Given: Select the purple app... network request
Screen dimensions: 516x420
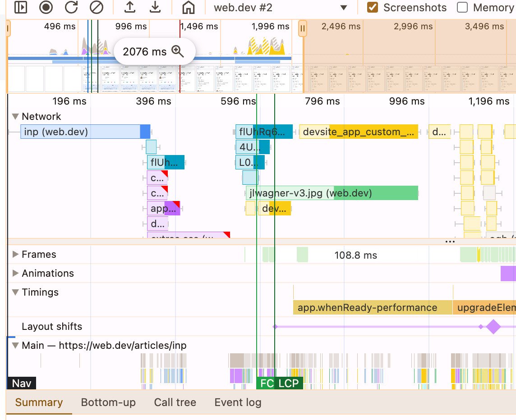Looking at the screenshot, I should pyautogui.click(x=164, y=208).
